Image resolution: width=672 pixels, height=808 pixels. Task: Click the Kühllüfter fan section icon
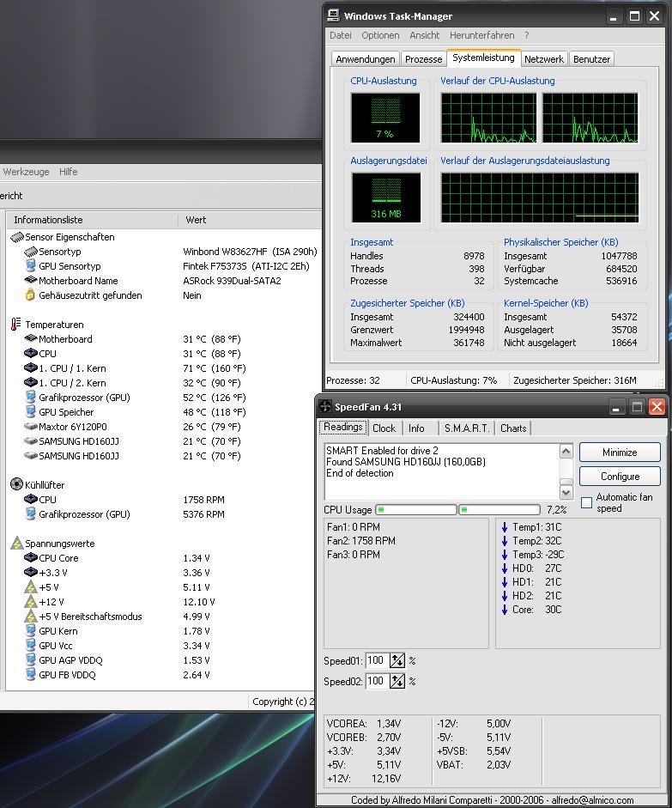coord(16,484)
